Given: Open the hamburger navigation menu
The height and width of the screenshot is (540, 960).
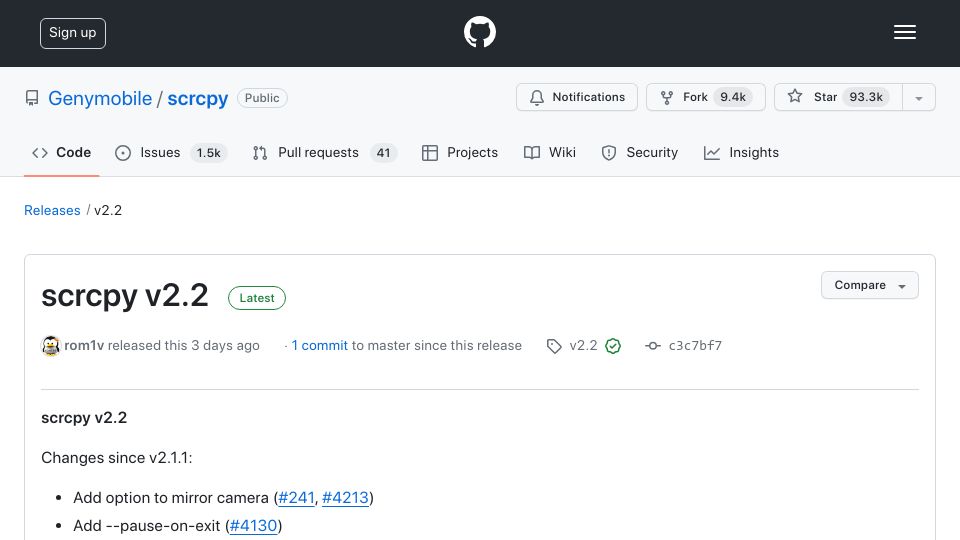Looking at the screenshot, I should (x=904, y=32).
